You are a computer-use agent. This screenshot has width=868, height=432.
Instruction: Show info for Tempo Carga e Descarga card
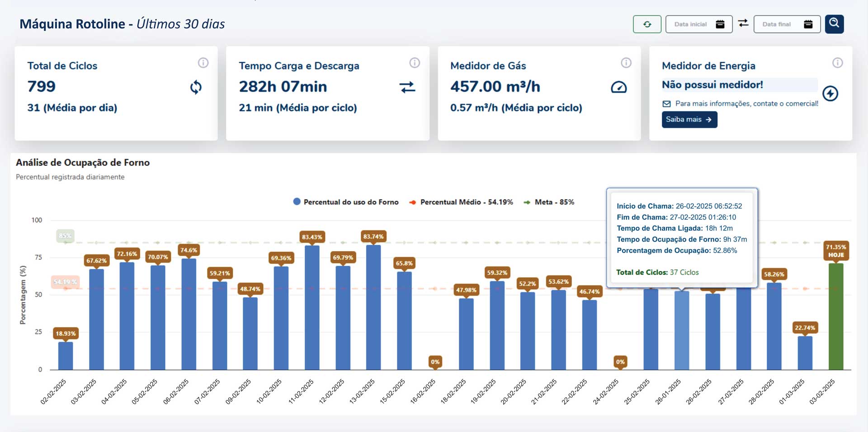click(415, 63)
